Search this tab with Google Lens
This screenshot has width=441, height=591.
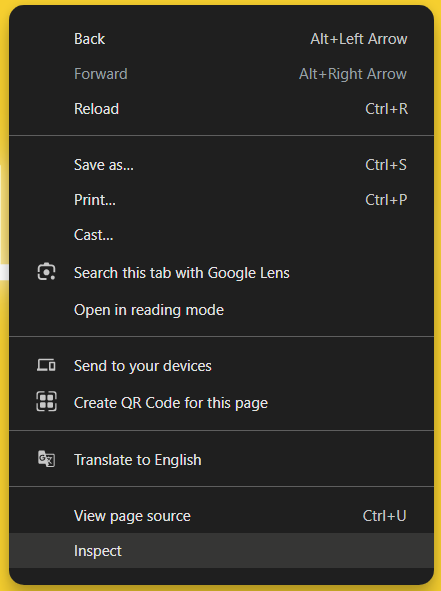click(x=222, y=273)
